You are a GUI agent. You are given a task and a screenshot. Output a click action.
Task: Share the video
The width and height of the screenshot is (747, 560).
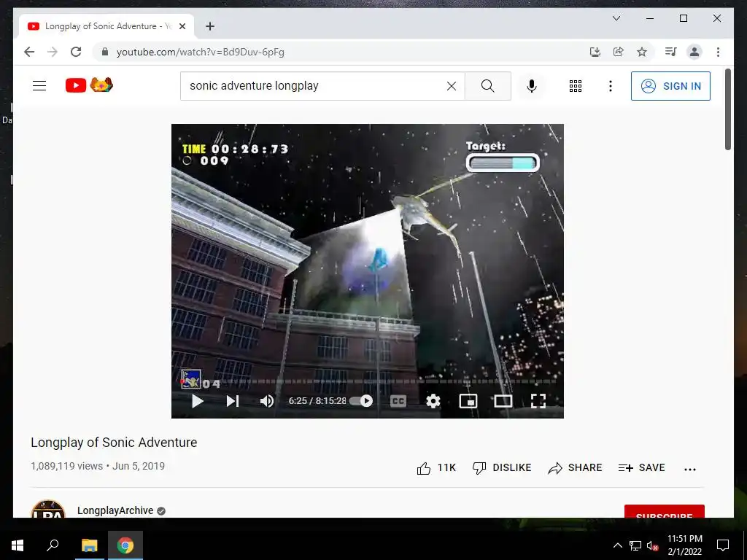(575, 468)
